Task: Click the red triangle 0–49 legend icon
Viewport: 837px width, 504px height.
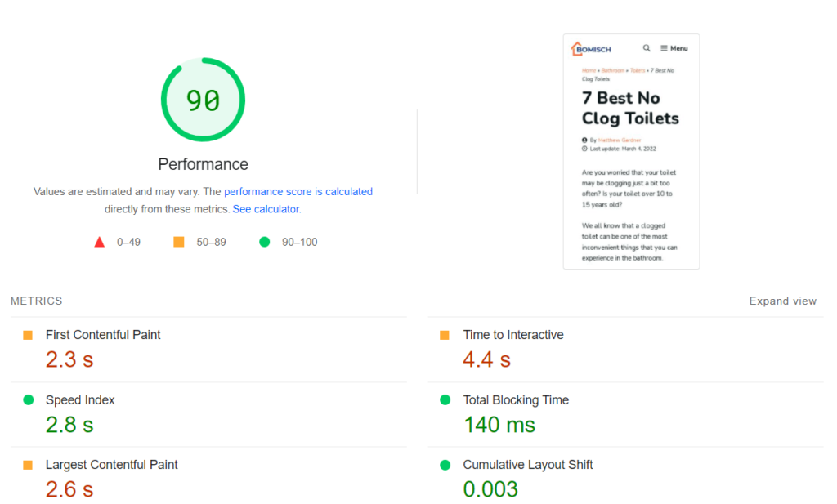Action: click(100, 242)
